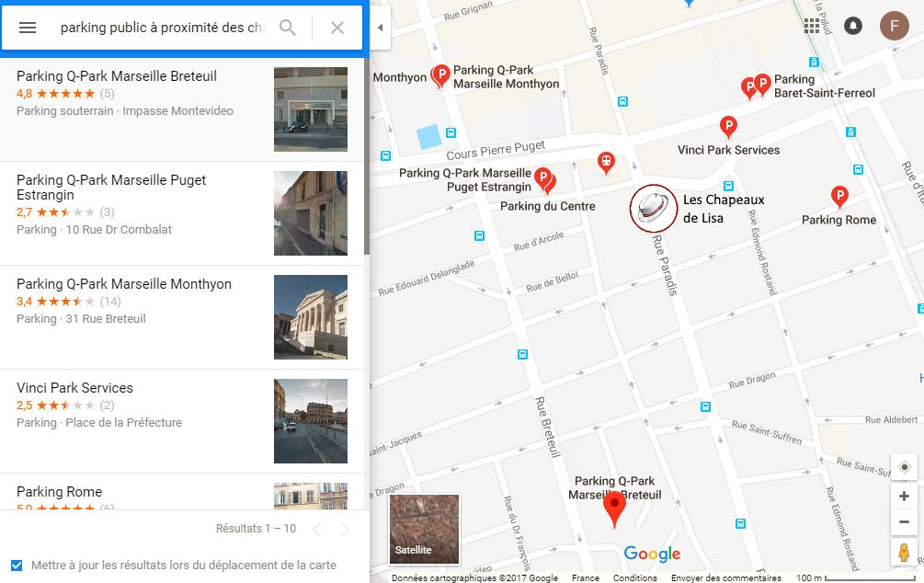Select the Street View pegman
This screenshot has width=924, height=583.
tap(904, 553)
